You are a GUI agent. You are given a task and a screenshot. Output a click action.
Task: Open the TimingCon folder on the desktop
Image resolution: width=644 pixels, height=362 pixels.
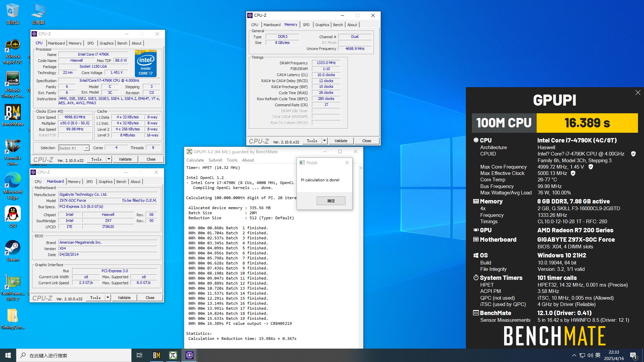(13, 318)
